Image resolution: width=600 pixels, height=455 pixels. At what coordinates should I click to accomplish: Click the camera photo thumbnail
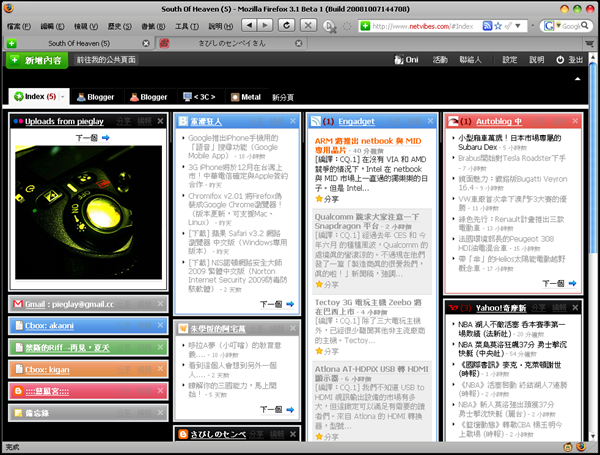88,212
